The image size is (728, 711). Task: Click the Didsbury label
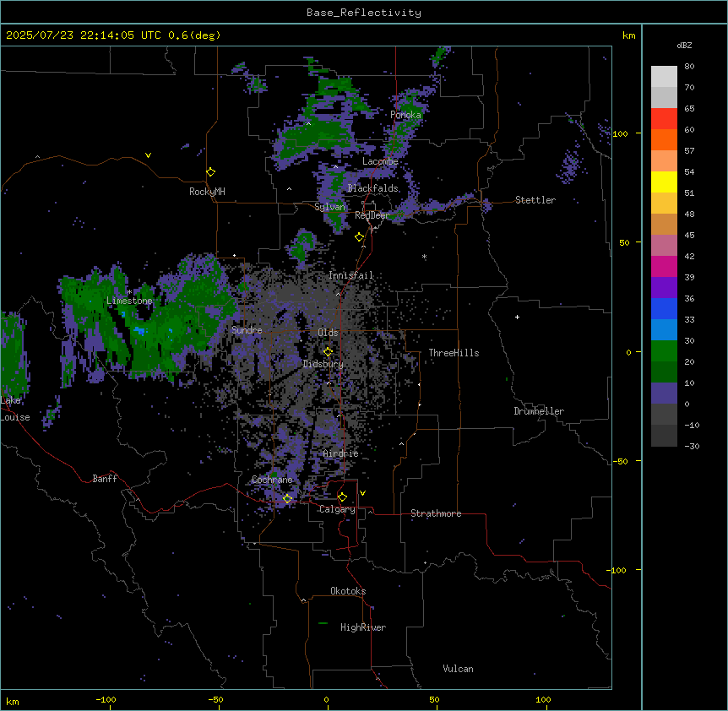pos(323,364)
